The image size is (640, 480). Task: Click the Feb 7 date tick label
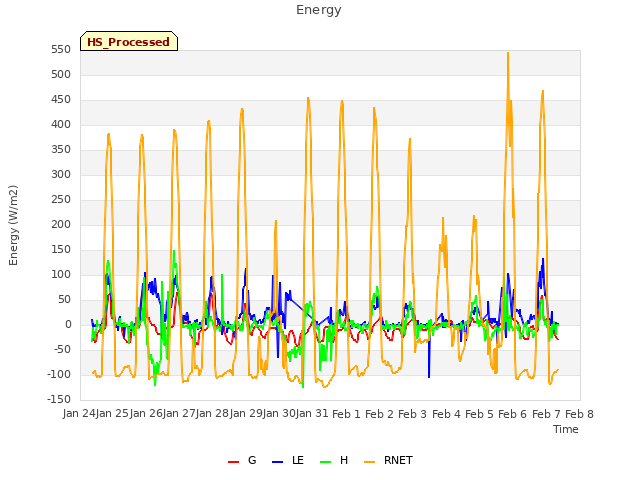coord(546,414)
